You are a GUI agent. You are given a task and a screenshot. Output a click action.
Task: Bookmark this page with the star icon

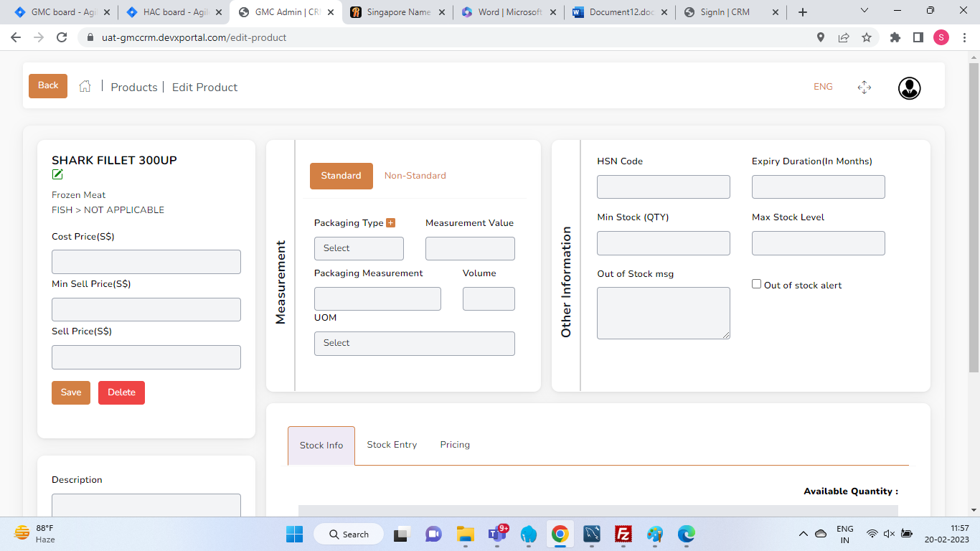point(867,37)
